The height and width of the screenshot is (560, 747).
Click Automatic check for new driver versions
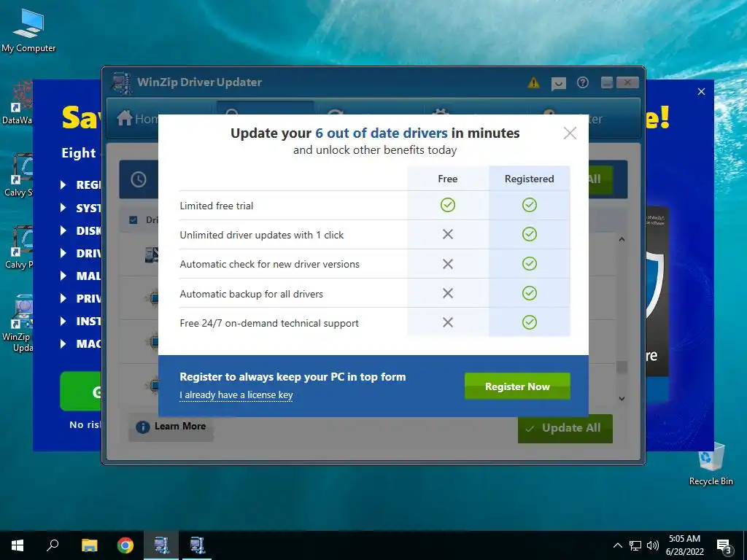pos(270,264)
